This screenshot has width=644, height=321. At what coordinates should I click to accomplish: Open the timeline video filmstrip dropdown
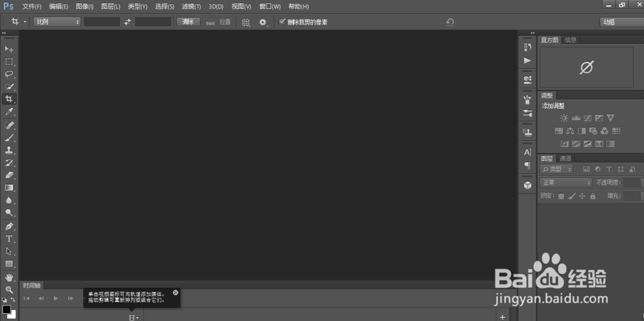pyautogui.click(x=134, y=317)
